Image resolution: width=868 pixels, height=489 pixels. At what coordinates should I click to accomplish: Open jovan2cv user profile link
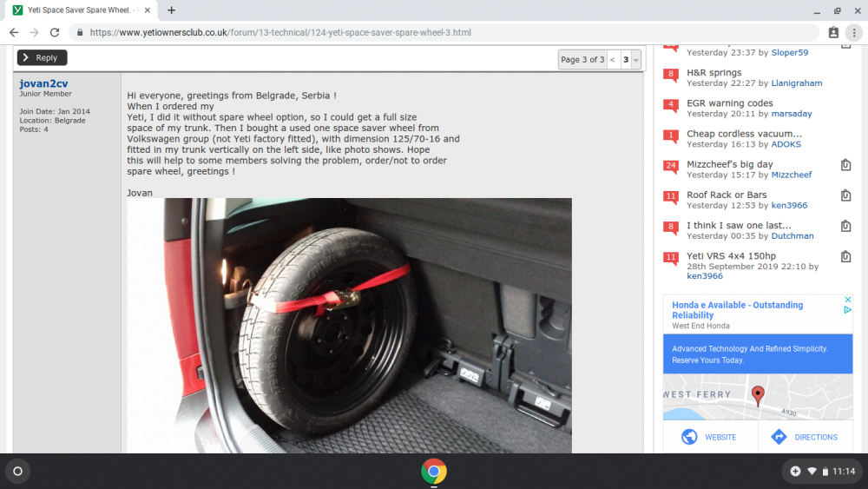[x=43, y=83]
